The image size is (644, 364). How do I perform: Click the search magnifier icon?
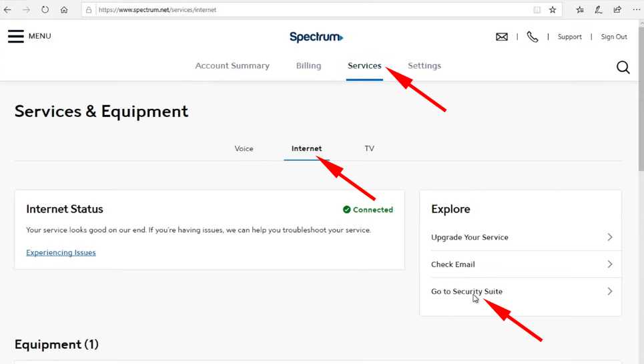(623, 67)
